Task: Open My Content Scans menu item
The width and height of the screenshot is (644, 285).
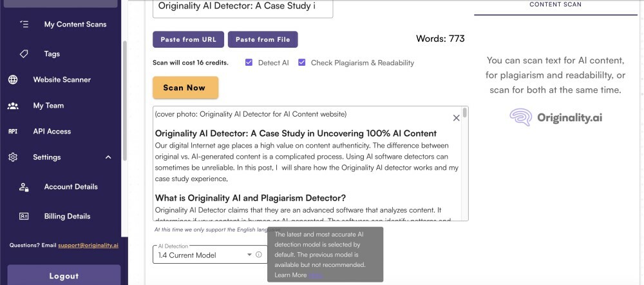Action: click(75, 25)
